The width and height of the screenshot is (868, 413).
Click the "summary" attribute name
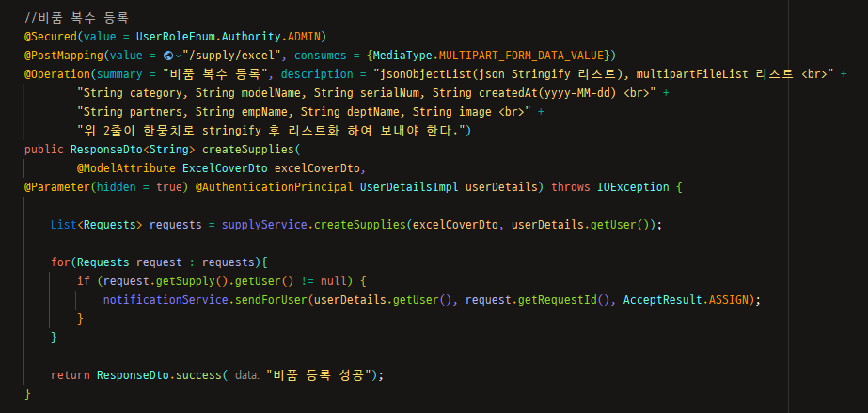120,74
